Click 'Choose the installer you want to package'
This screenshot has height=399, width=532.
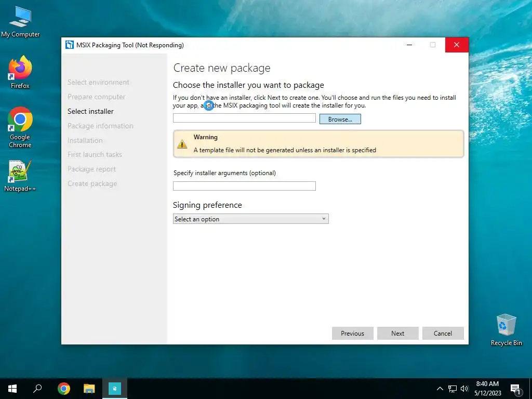[x=248, y=85]
